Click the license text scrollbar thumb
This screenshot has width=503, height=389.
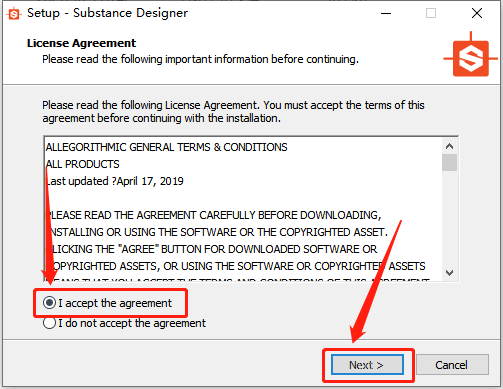click(x=449, y=162)
